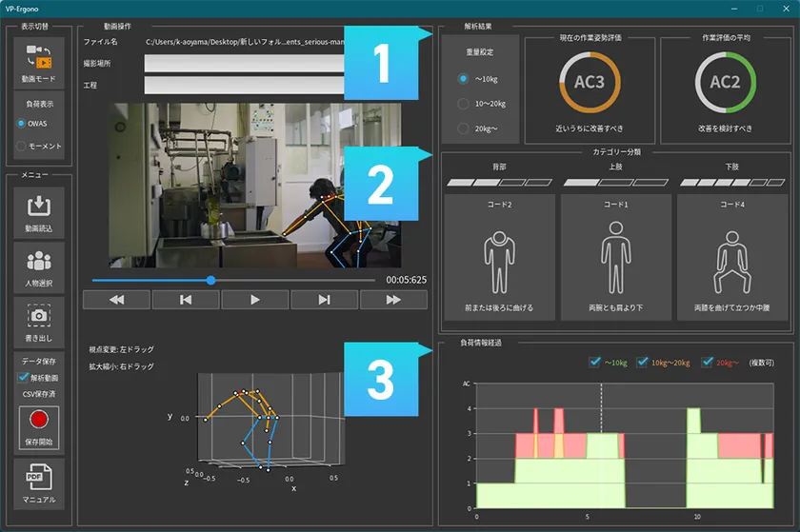Click the 撮影場所 input field
Viewport: 800px width, 532px height.
click(245, 63)
